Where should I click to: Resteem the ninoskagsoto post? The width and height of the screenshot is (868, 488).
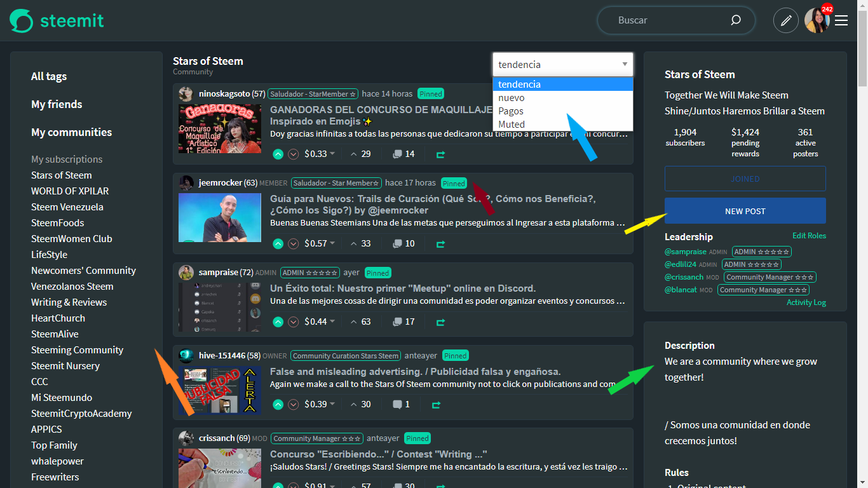tap(440, 154)
